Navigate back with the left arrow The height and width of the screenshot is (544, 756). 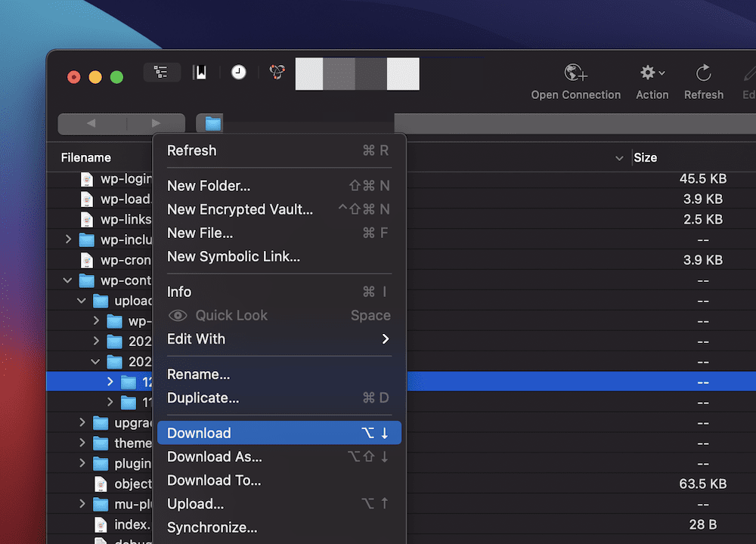point(91,123)
